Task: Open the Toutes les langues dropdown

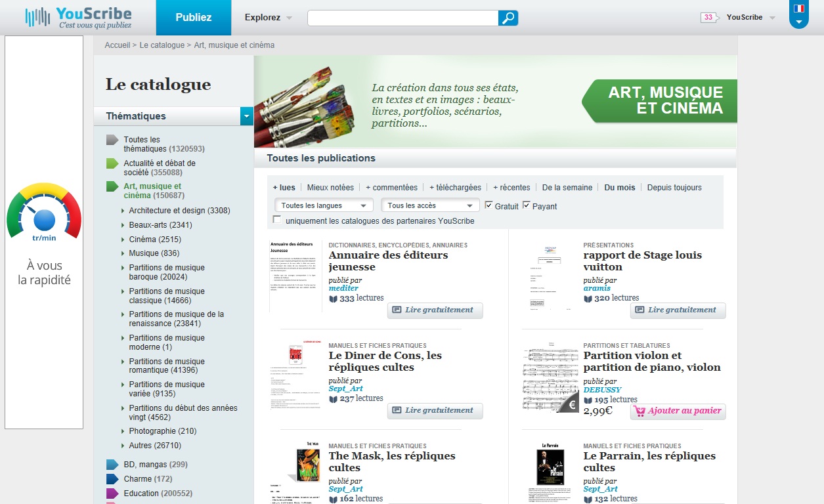Action: pos(324,205)
